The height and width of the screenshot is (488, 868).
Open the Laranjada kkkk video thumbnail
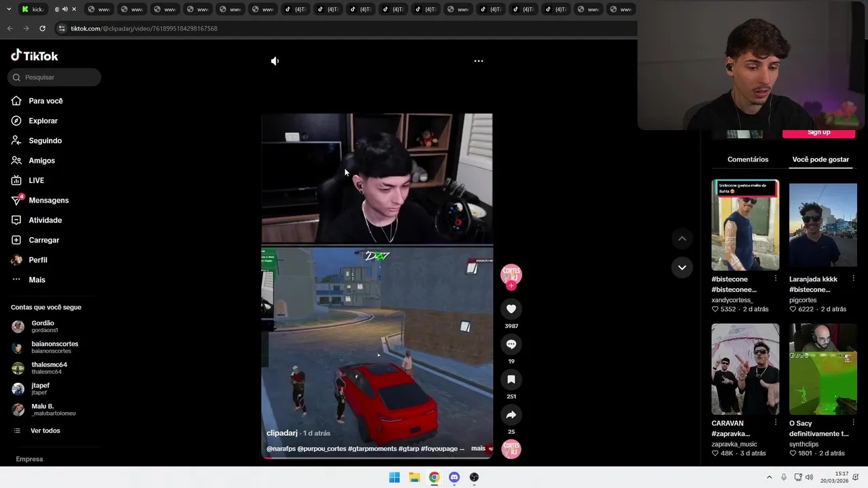[823, 225]
